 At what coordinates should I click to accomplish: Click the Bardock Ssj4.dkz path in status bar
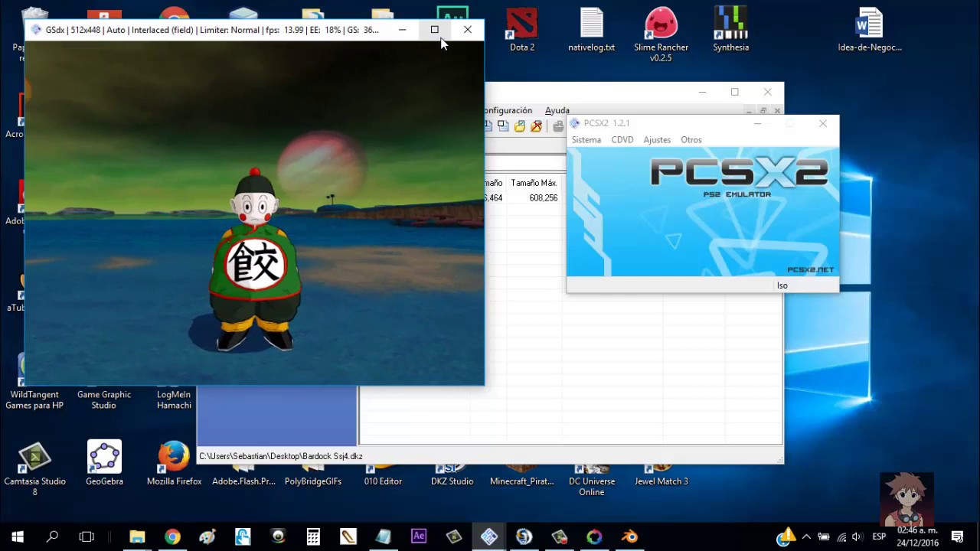(280, 456)
